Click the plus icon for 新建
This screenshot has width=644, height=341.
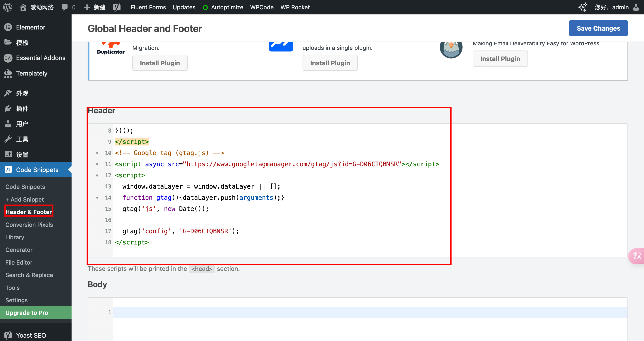click(87, 7)
